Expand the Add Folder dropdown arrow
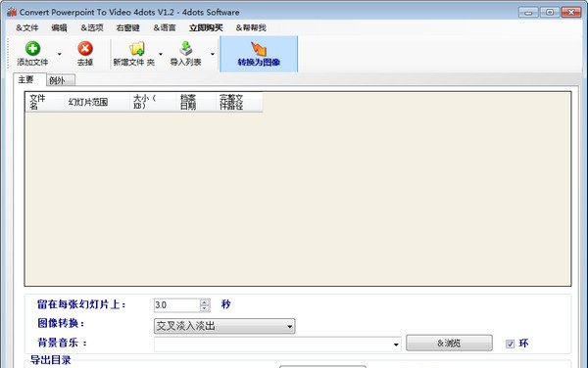This screenshot has width=588, height=368. pos(161,54)
